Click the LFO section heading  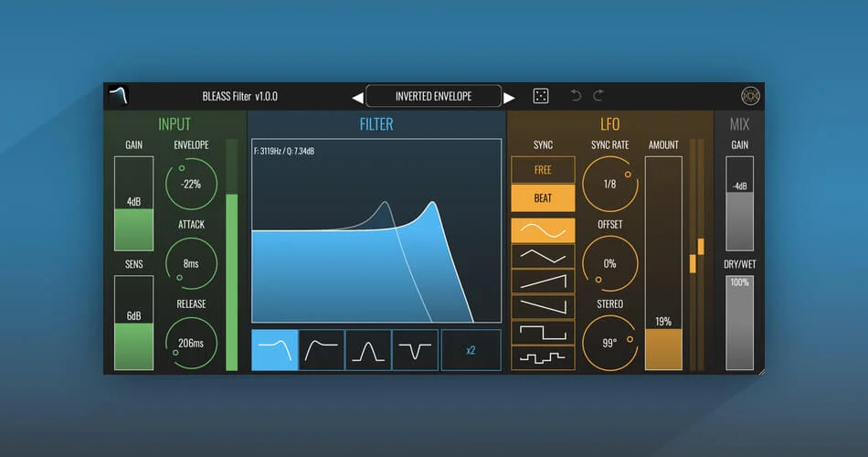(x=610, y=124)
